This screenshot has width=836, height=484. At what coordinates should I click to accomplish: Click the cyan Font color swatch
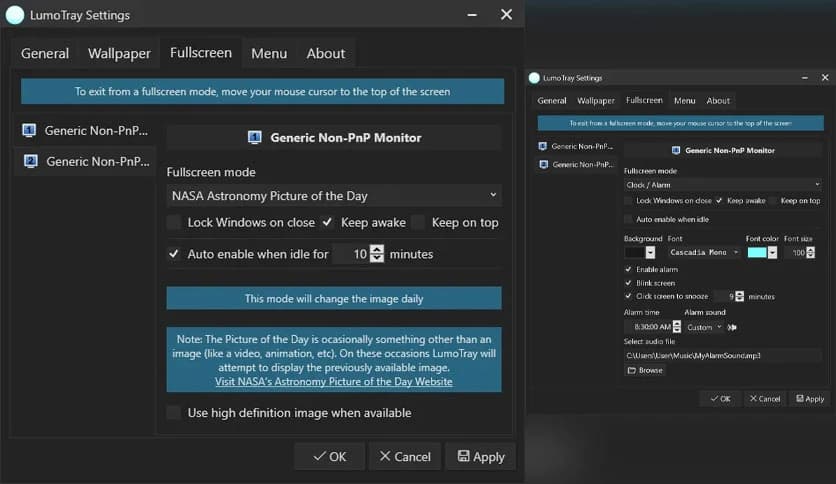[x=757, y=253]
